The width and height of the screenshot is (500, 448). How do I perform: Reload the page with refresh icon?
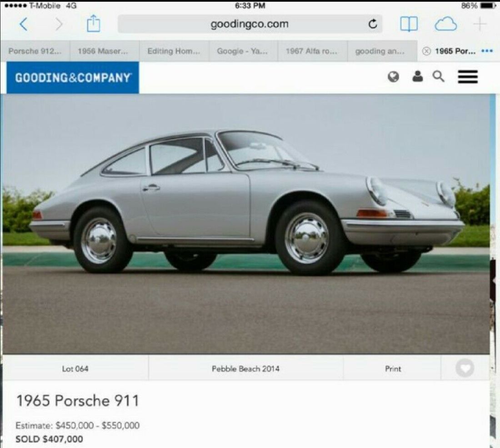coord(372,24)
